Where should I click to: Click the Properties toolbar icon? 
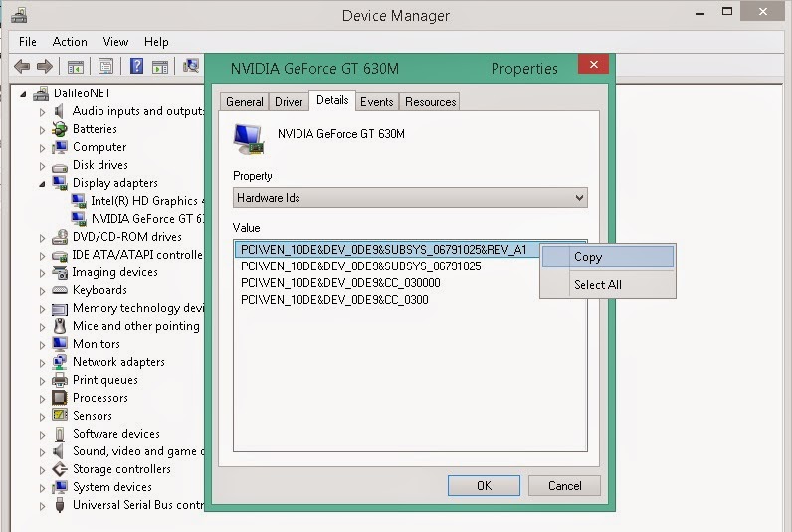click(105, 66)
